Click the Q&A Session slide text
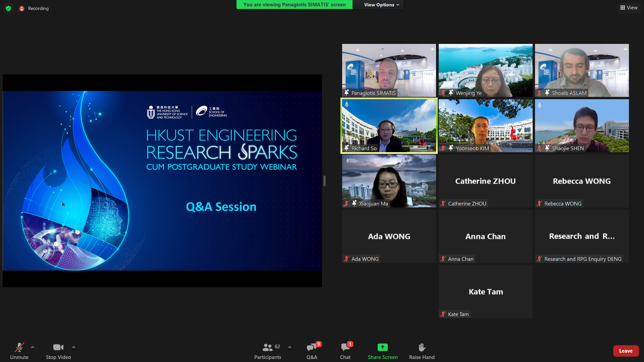The height and width of the screenshot is (362, 644). (221, 207)
